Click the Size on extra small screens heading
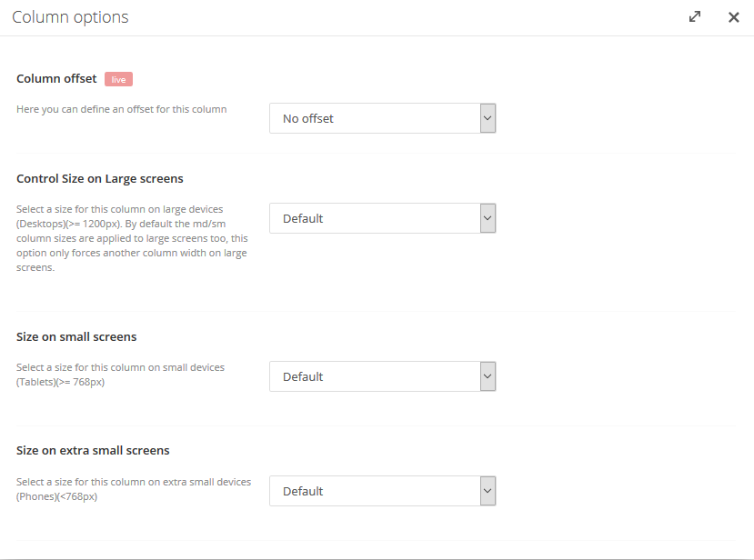The width and height of the screenshot is (754, 560). [93, 450]
